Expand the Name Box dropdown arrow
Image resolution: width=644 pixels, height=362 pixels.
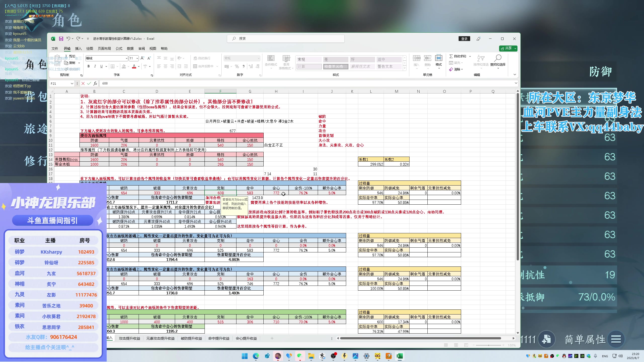pos(72,83)
